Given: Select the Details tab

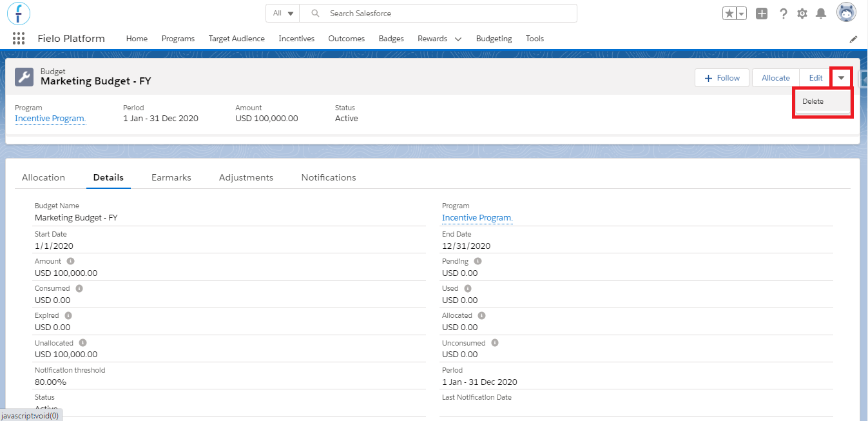Looking at the screenshot, I should click(x=108, y=177).
